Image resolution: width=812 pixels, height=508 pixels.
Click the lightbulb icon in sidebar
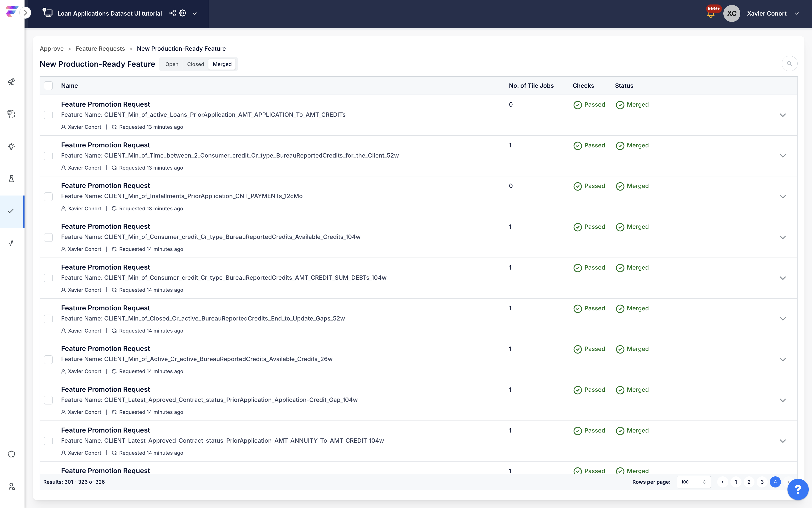coord(11,146)
